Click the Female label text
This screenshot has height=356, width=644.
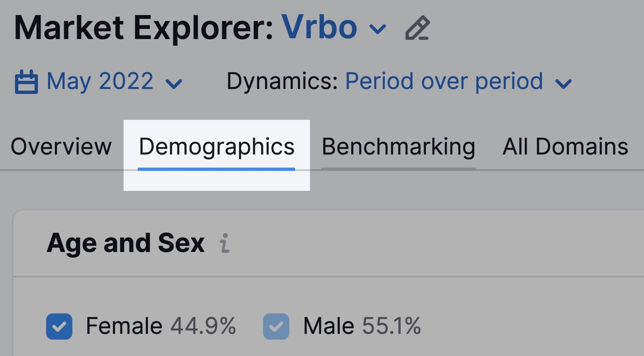[x=124, y=326]
